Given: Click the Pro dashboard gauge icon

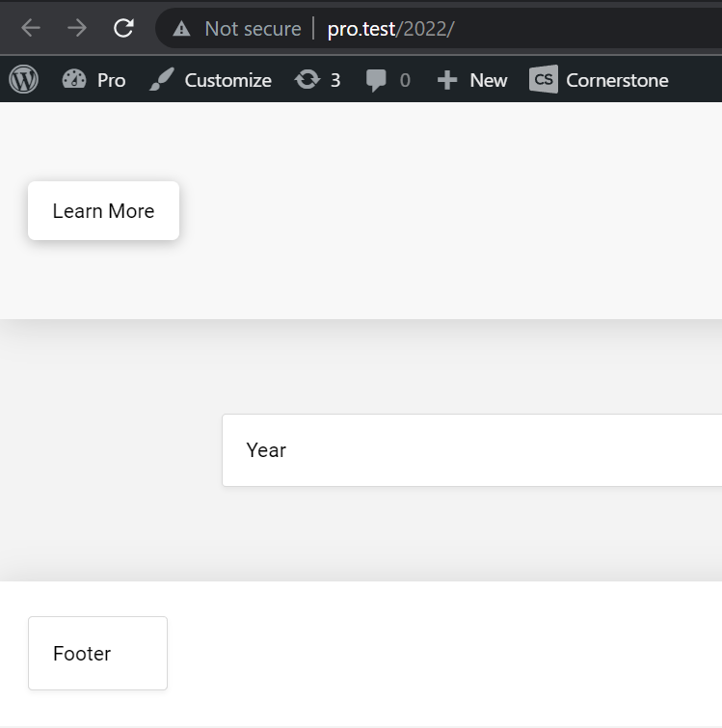Looking at the screenshot, I should tap(74, 80).
